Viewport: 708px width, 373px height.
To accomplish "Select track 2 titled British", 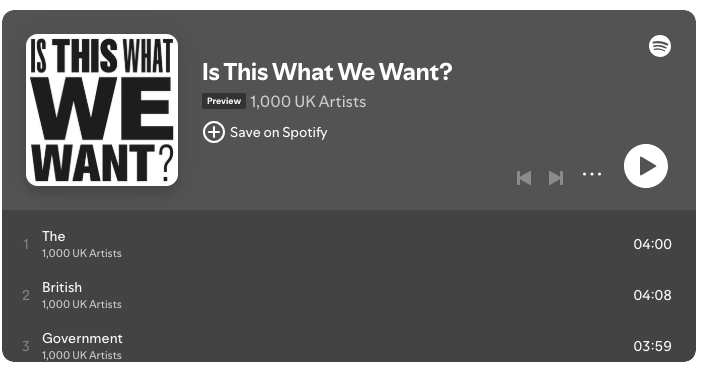I will 349,295.
